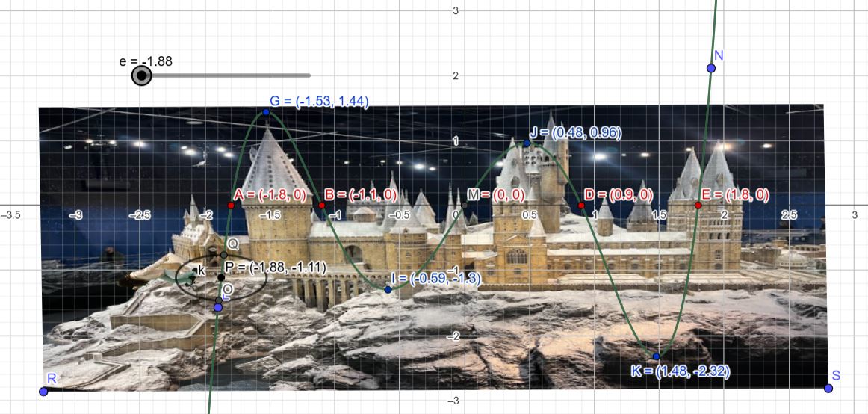Viewport: 868px width, 414px height.
Task: Select red point B at (-1.1, 0)
Action: click(x=322, y=205)
